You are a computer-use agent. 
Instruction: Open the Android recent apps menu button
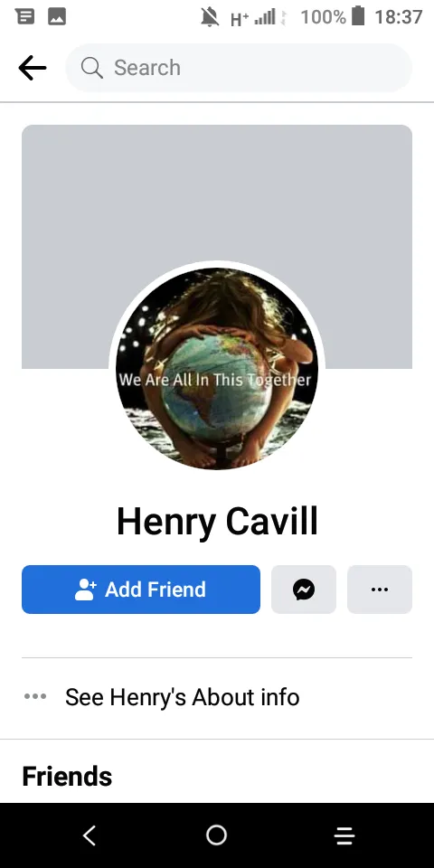344,835
